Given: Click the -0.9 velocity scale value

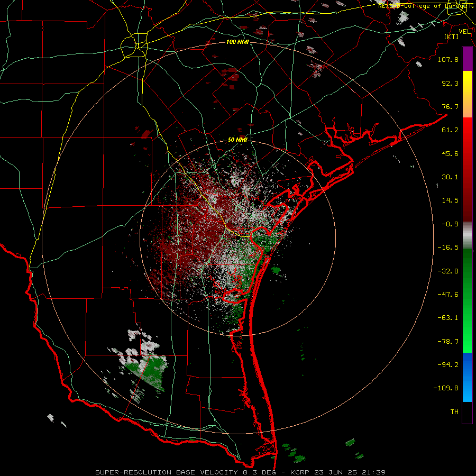Looking at the screenshot, I should coord(450,224).
